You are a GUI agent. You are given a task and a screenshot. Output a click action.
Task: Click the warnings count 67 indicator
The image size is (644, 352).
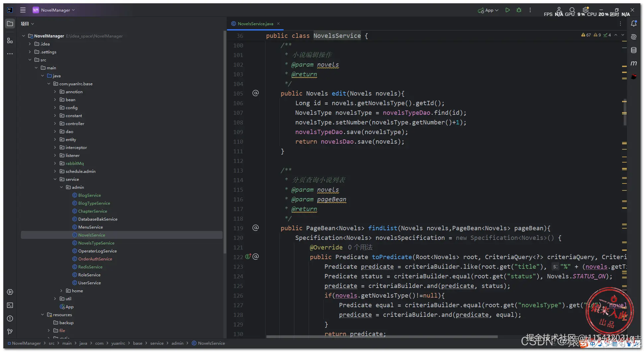[586, 35]
